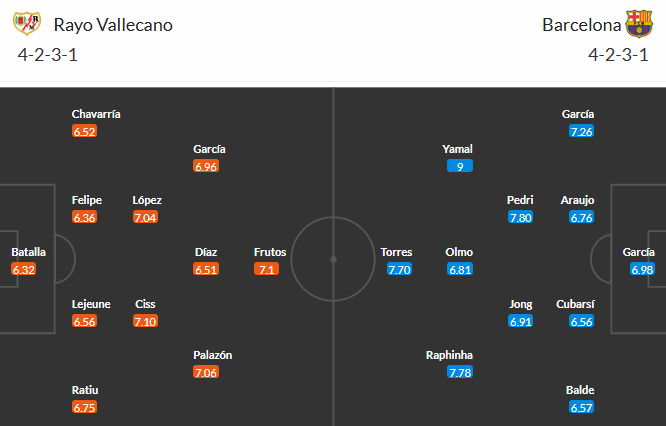The height and width of the screenshot is (426, 666).
Task: Open Palazón player details
Action: (210, 355)
